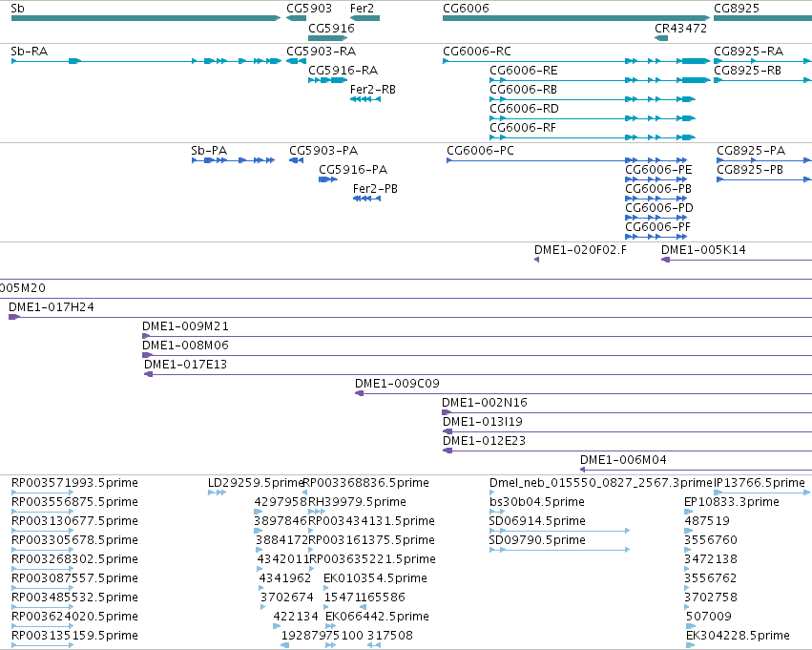This screenshot has width=812, height=650.
Task: Click clone DME1-009M21
Action: tap(185, 326)
